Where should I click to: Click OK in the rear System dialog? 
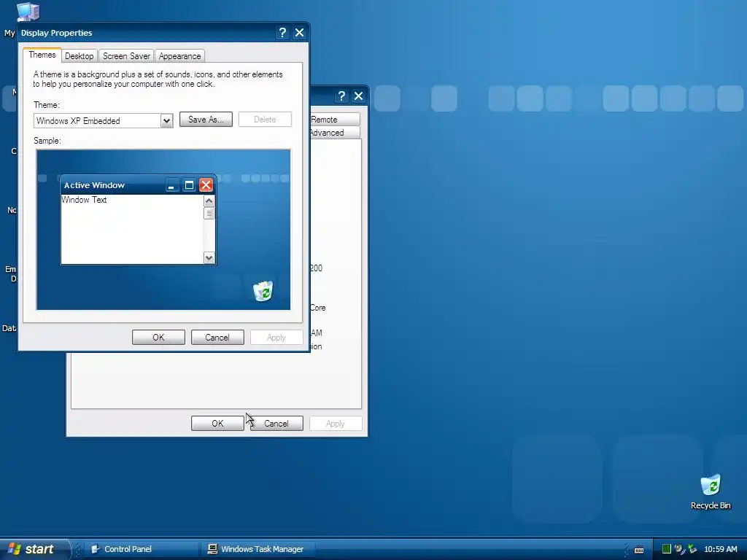tap(217, 424)
